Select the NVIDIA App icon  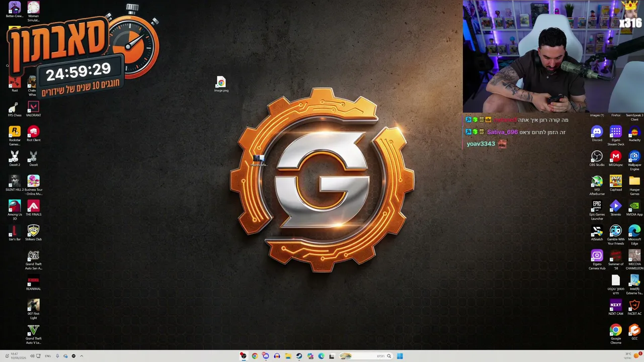click(x=634, y=208)
